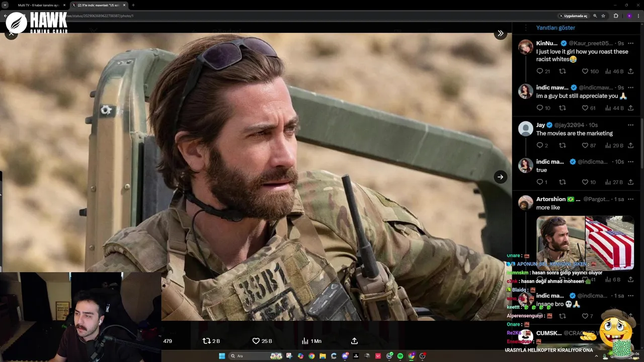Open more options on Artorshion's reply
644x362 pixels.
point(630,199)
